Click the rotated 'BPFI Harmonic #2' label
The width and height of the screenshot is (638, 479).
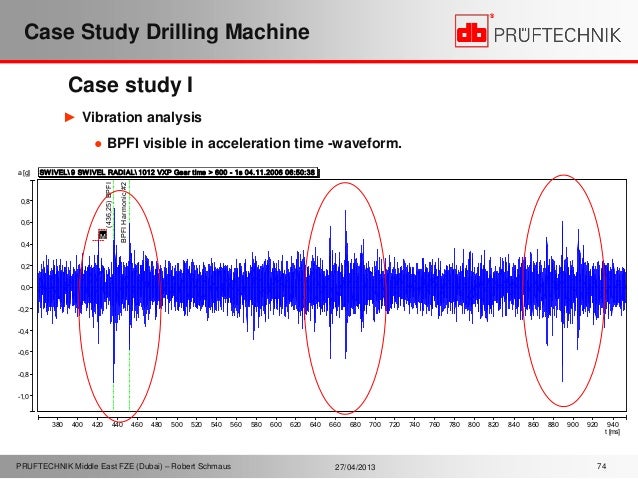tap(124, 212)
